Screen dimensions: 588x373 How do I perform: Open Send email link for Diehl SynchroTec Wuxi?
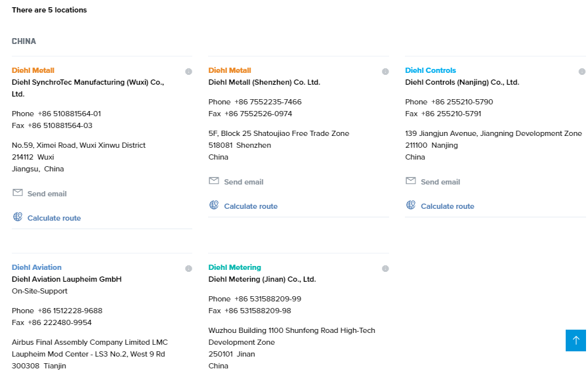click(x=47, y=194)
